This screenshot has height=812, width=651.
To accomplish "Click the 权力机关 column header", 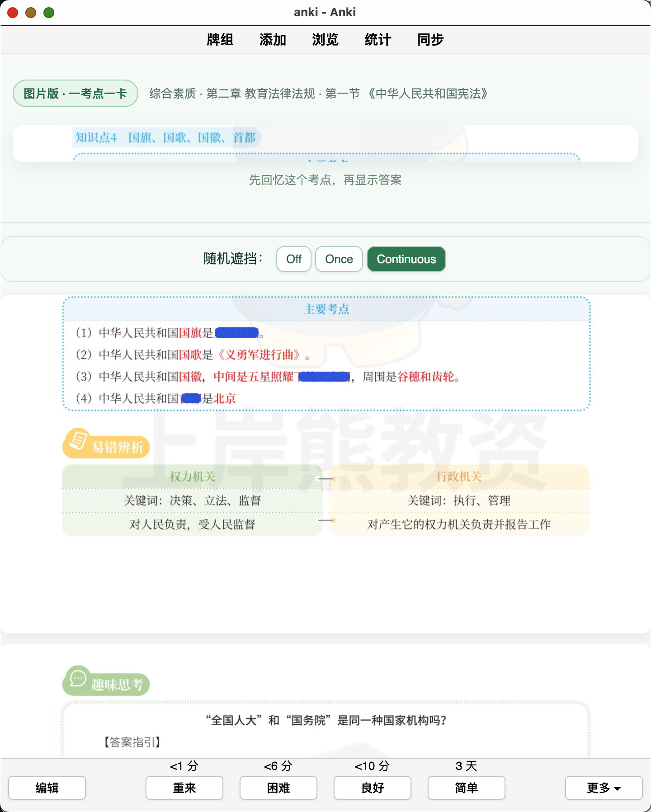I will point(193,477).
